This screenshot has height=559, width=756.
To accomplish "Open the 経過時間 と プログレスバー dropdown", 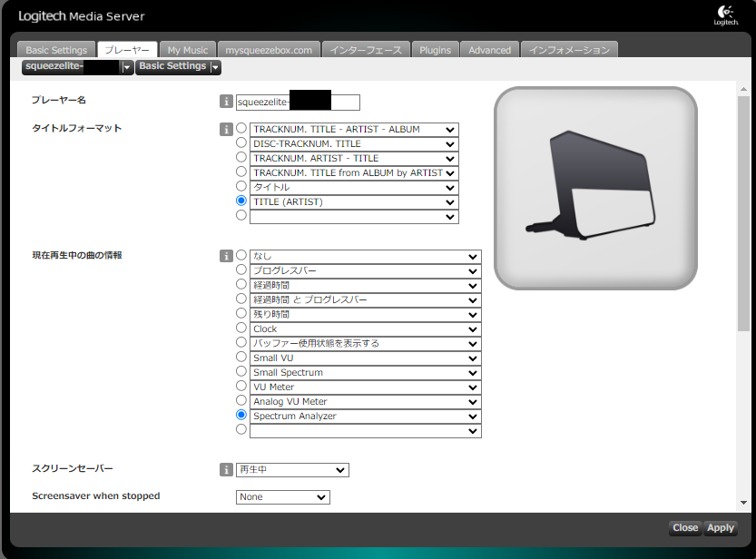I will tap(366, 300).
